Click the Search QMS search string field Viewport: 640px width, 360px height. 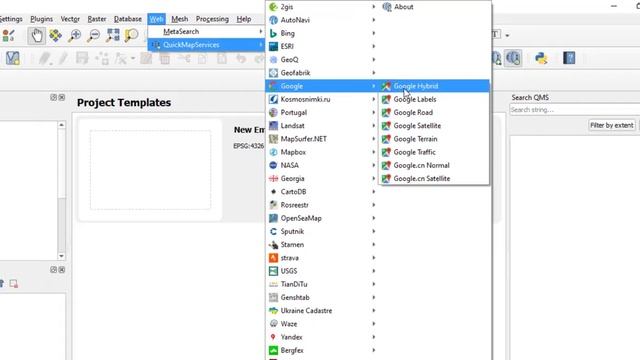(574, 110)
